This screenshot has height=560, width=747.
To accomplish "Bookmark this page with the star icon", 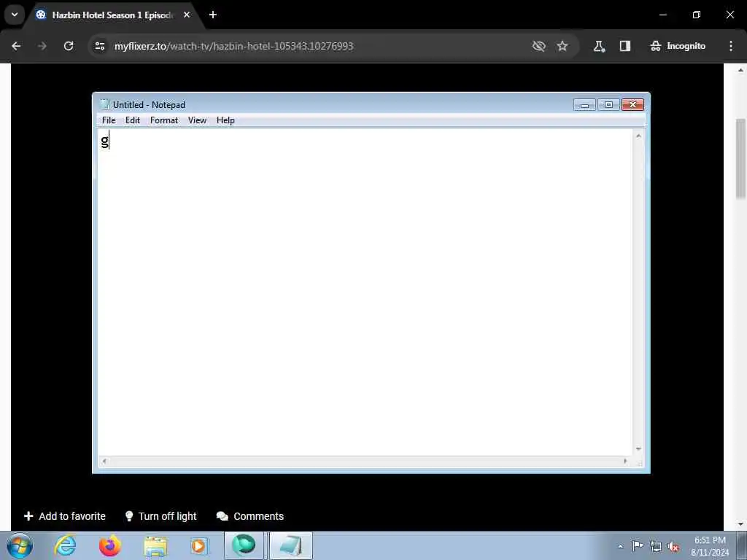I will click(x=562, y=46).
